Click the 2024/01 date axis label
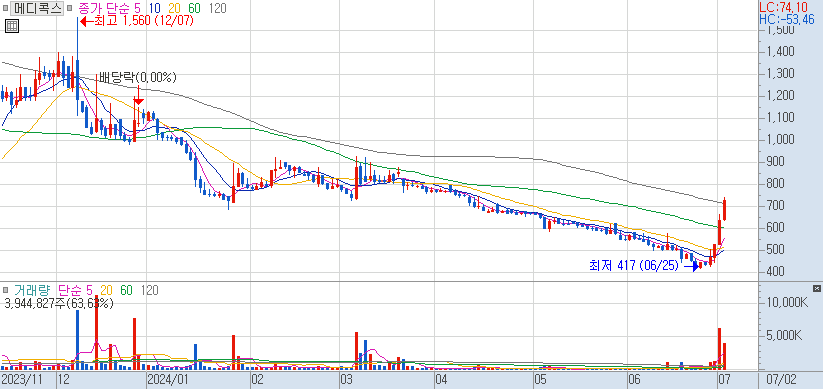The image size is (823, 389). tap(167, 379)
